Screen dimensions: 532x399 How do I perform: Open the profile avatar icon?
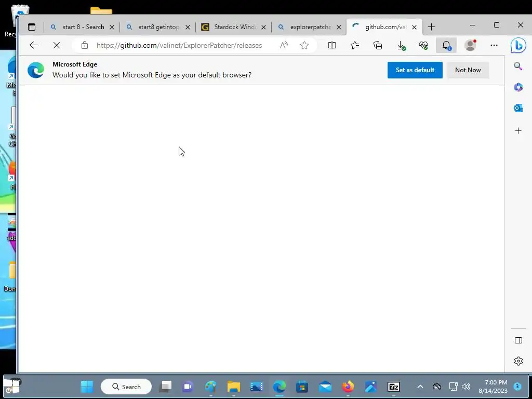(x=470, y=45)
